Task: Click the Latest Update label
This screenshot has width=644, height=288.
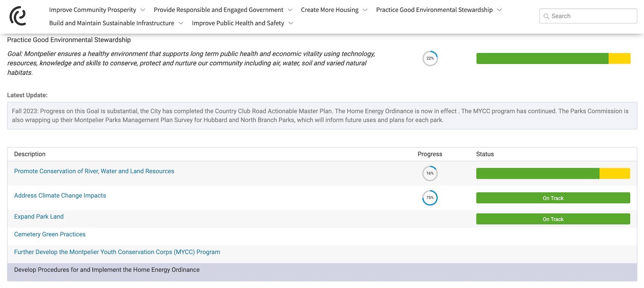Action: pos(27,95)
